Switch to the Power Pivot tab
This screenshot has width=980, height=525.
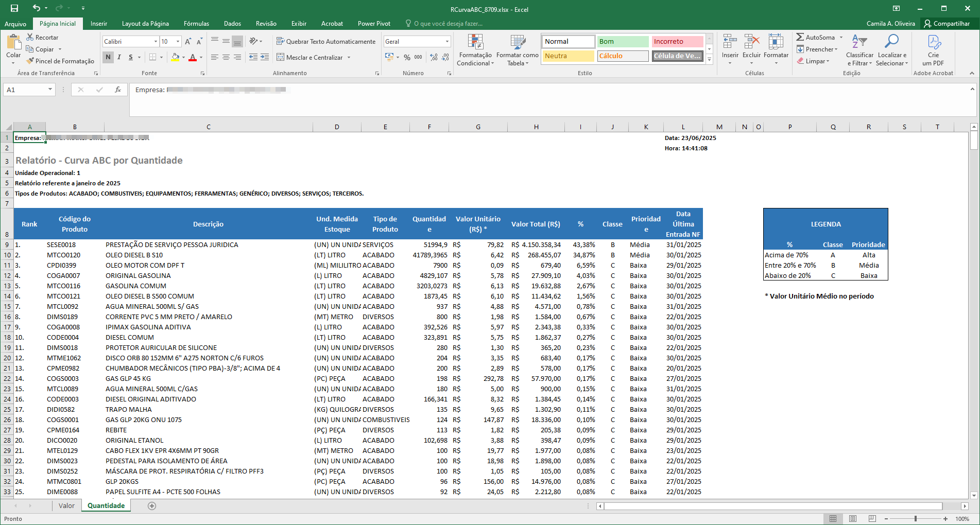point(374,24)
